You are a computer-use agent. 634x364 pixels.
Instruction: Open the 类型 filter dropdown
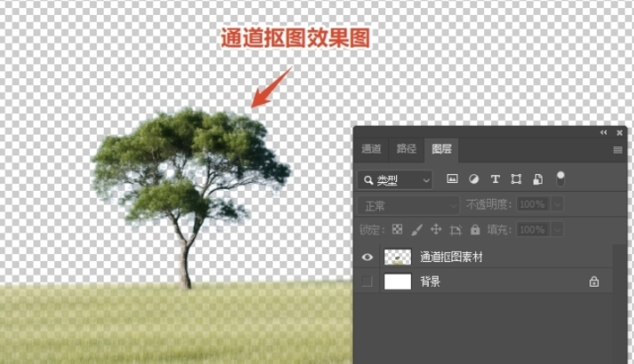point(395,180)
